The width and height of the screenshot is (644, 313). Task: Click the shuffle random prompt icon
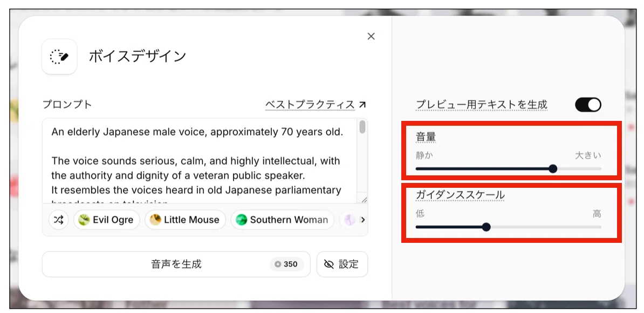(x=59, y=220)
